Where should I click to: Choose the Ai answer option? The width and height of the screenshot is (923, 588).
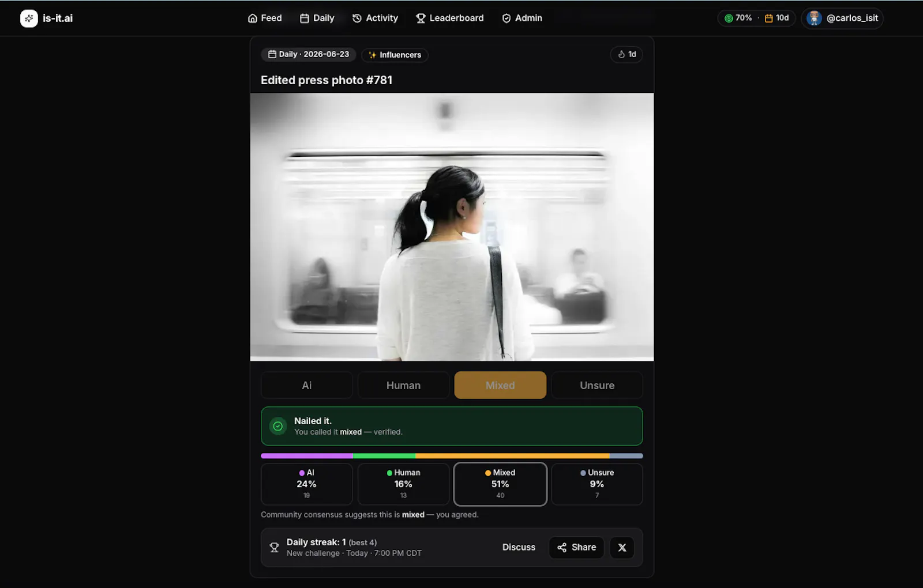(306, 385)
